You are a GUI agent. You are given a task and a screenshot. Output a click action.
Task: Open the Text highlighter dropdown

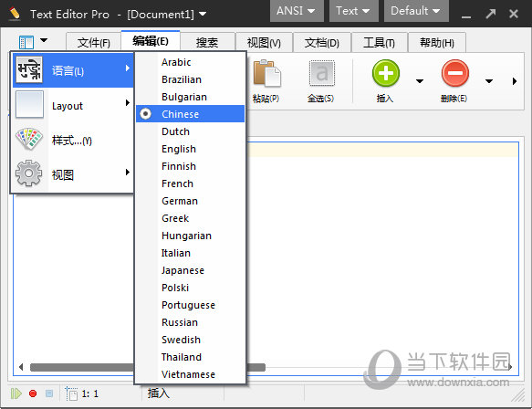pos(353,11)
